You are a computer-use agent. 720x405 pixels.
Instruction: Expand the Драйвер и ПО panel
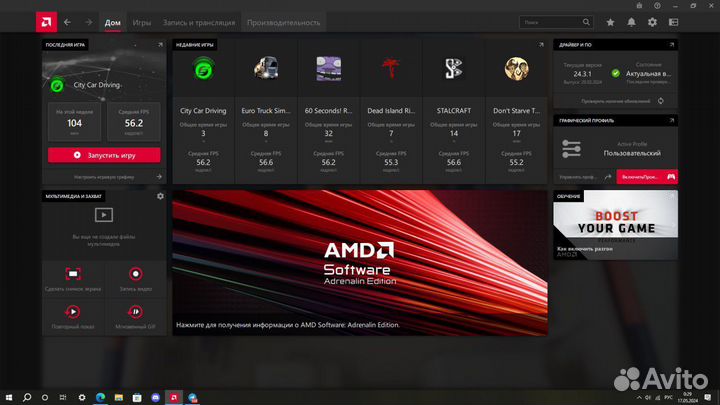[672, 45]
